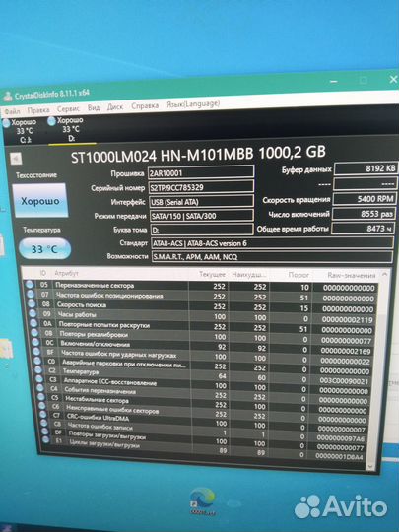The image size is (399, 532).
Task: Click the status icon of attribute 0B
Action: pos(34,333)
